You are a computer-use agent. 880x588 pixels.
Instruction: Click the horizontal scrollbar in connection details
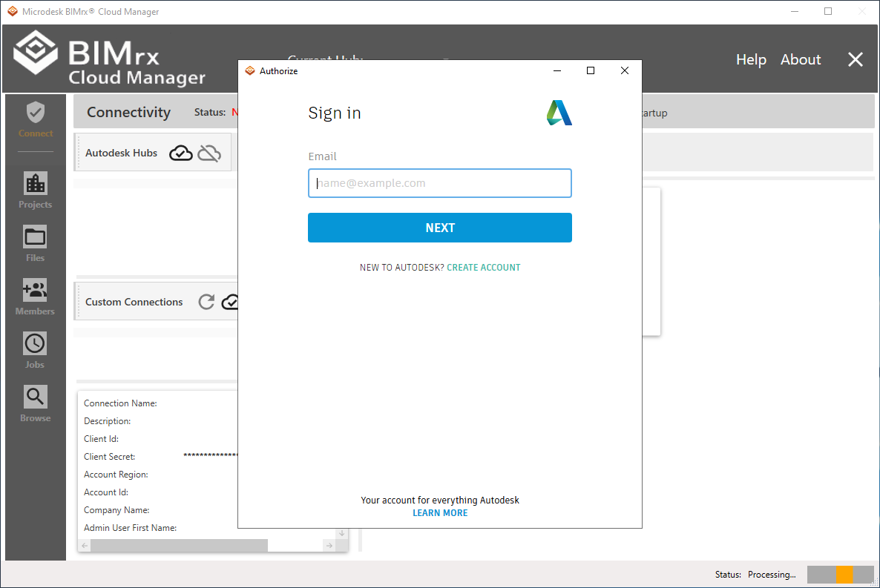coord(179,545)
